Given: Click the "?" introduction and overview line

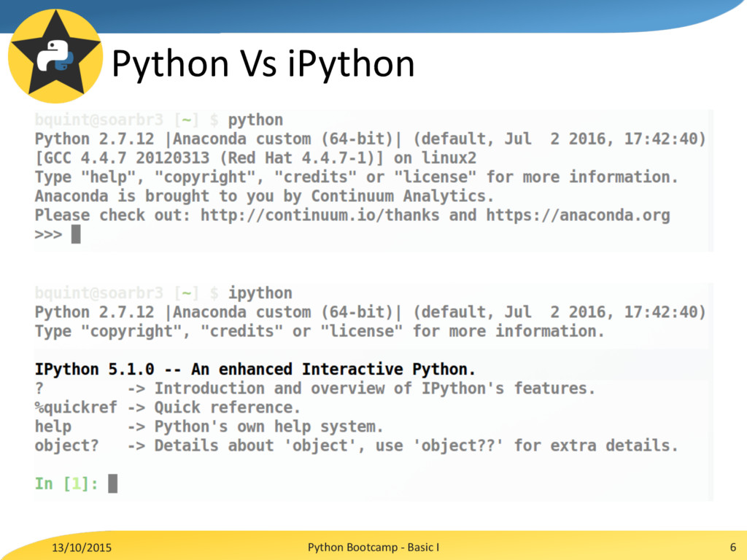Looking at the screenshot, I should click(315, 389).
